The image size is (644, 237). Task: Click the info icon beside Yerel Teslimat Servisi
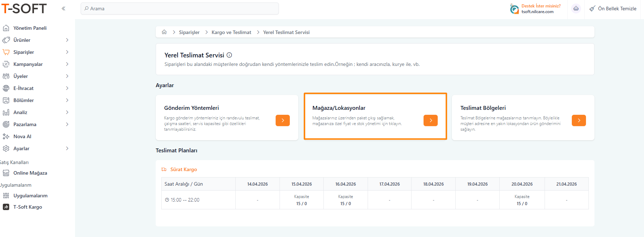point(229,55)
